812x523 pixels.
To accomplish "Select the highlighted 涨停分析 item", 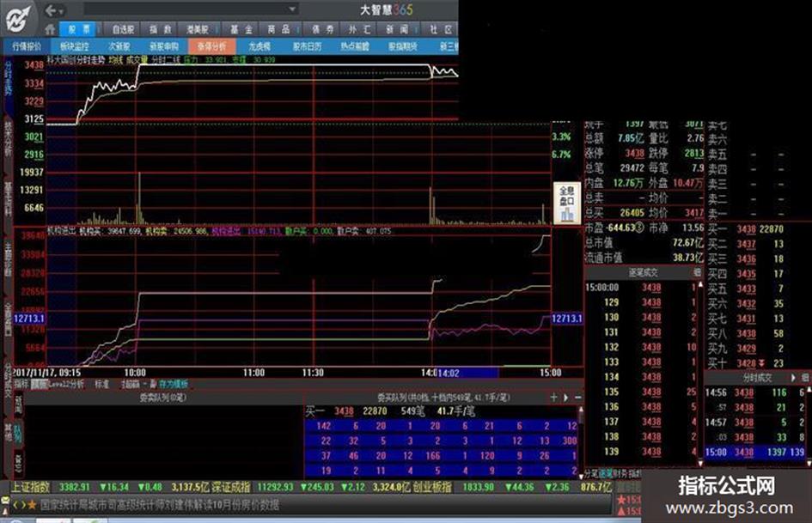I will (x=211, y=46).
